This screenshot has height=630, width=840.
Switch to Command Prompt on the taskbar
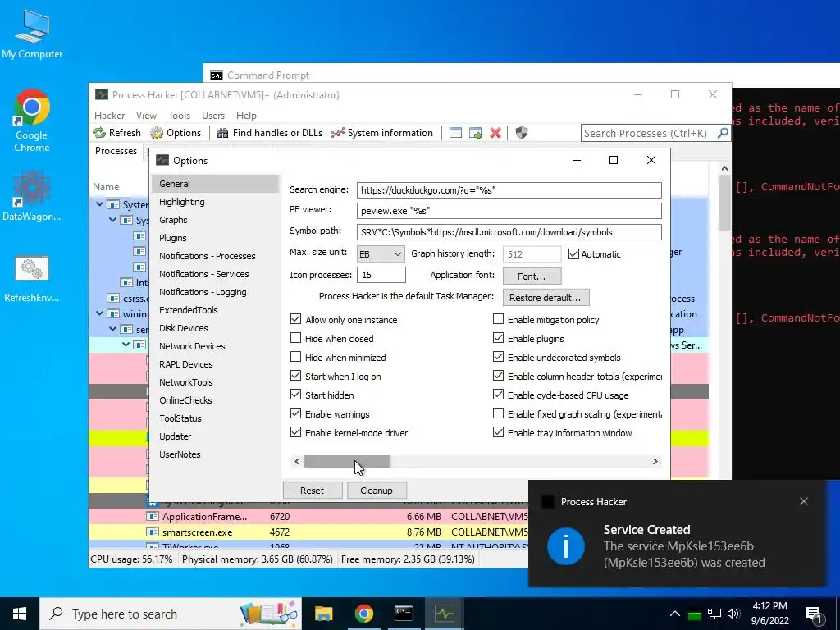tap(404, 614)
